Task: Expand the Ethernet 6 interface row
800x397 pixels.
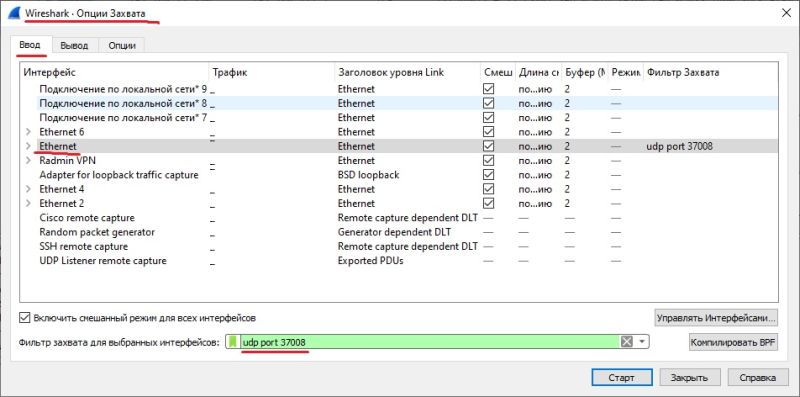Action: (x=29, y=132)
